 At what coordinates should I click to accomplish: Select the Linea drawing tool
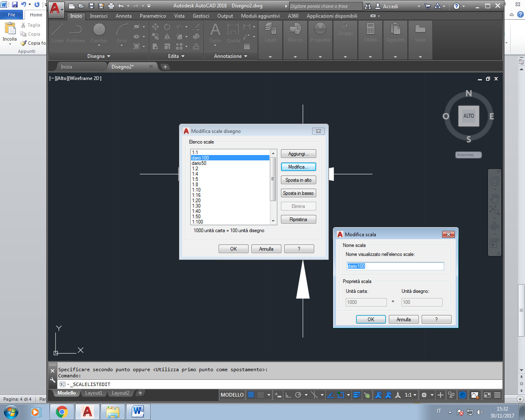(x=57, y=32)
